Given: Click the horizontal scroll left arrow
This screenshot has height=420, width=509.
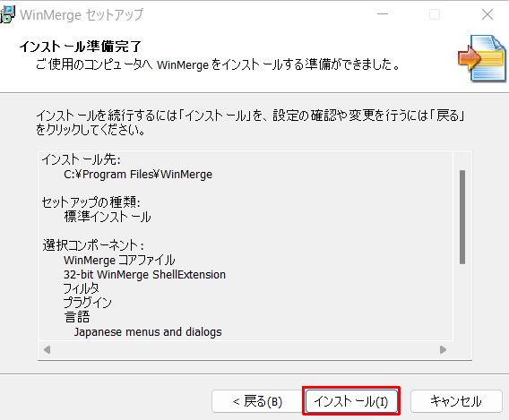Looking at the screenshot, I should (x=47, y=349).
